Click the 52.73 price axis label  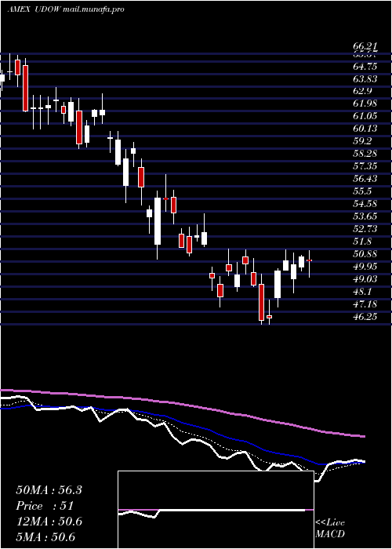coord(365,229)
